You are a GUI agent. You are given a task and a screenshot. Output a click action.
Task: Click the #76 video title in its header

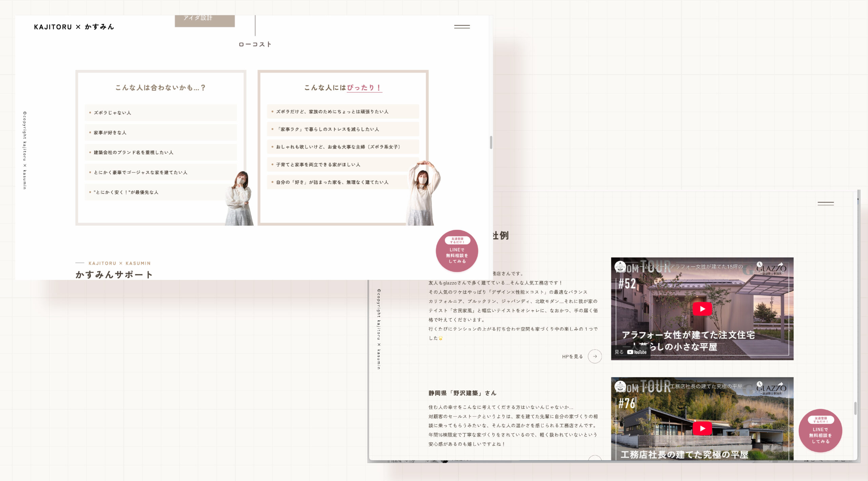click(x=688, y=386)
